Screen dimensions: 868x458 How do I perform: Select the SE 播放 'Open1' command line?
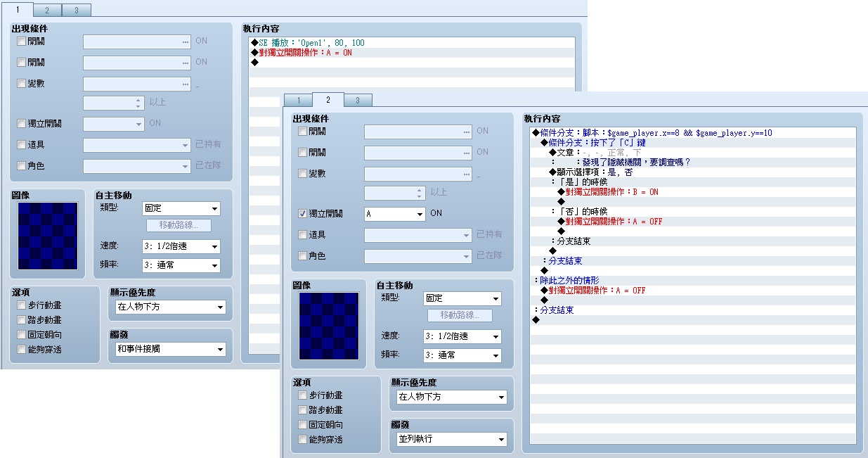(x=411, y=43)
